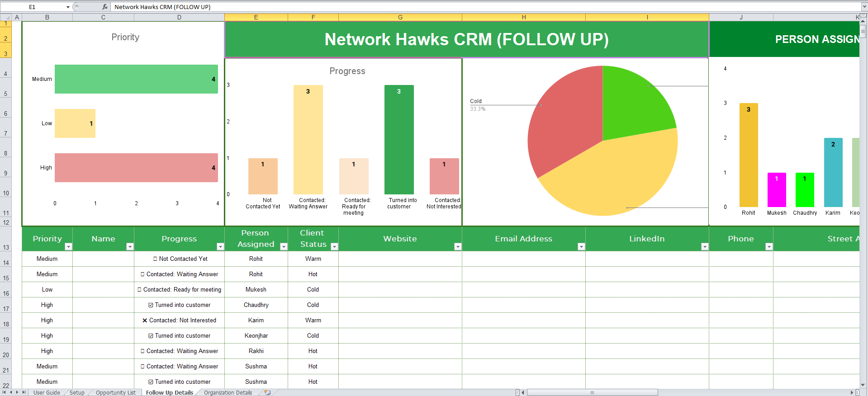Jump to the first sheet with the navigation arrow
Screen dimensions: 868x396
(5, 392)
